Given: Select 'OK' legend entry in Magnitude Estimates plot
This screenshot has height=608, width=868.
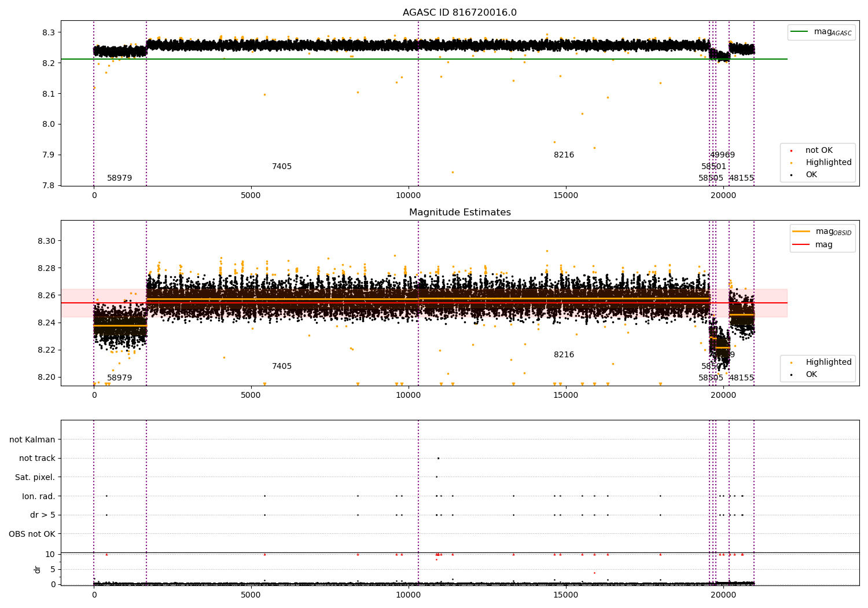Looking at the screenshot, I should point(811,375).
